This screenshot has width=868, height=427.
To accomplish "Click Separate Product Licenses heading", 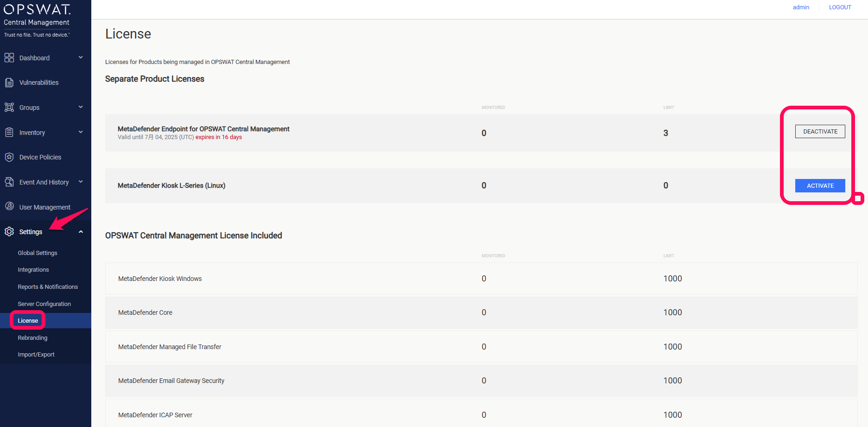I will (155, 79).
